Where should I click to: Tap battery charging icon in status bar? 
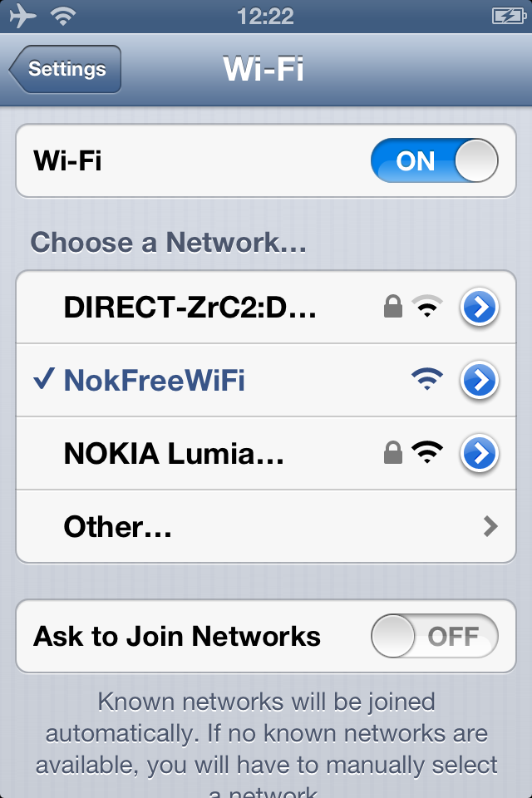pyautogui.click(x=509, y=16)
